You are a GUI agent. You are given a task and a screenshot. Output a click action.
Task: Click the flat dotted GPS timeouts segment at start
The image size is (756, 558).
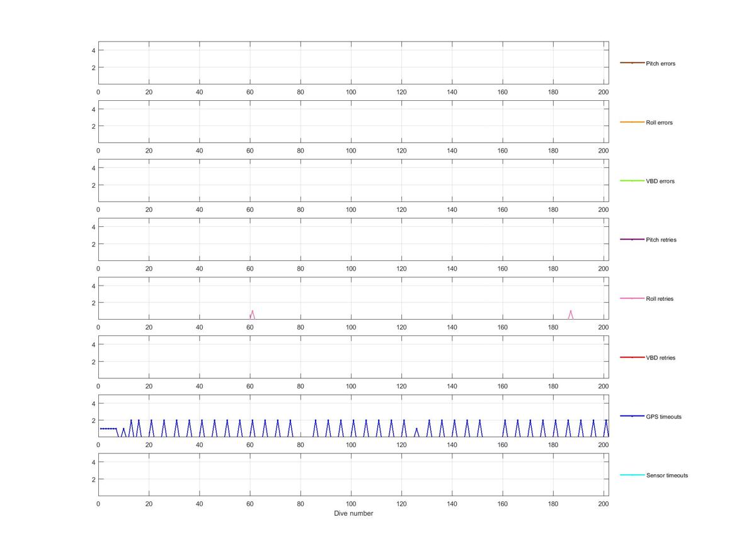click(x=108, y=429)
